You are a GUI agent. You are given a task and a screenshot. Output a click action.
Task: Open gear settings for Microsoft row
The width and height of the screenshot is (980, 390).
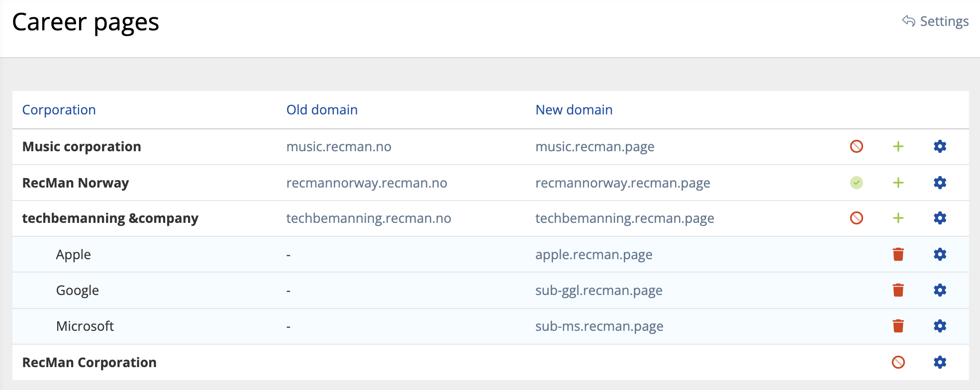[x=940, y=326]
